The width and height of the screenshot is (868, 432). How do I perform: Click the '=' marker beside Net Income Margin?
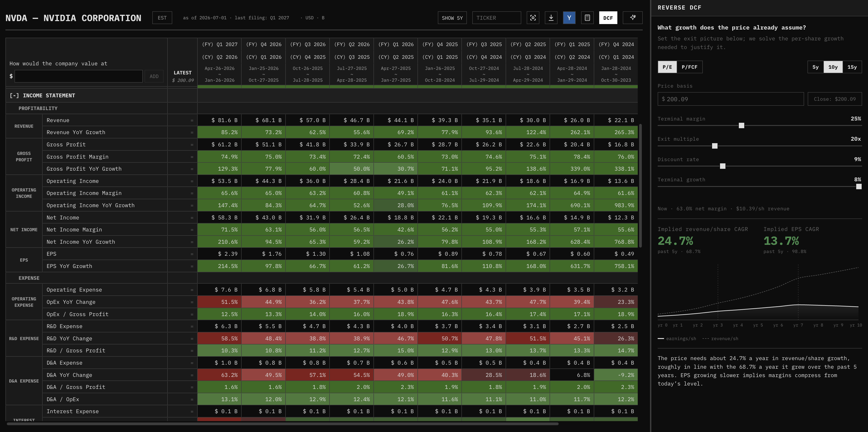[192, 230]
